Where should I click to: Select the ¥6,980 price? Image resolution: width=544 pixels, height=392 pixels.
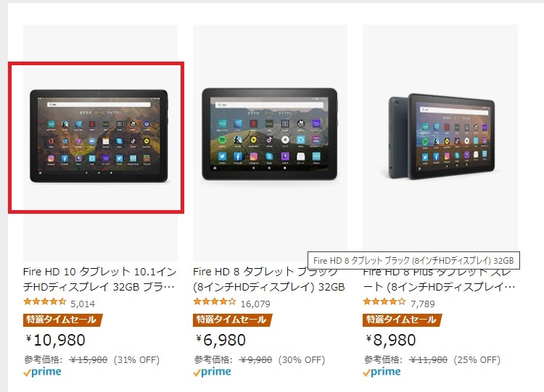[221, 340]
